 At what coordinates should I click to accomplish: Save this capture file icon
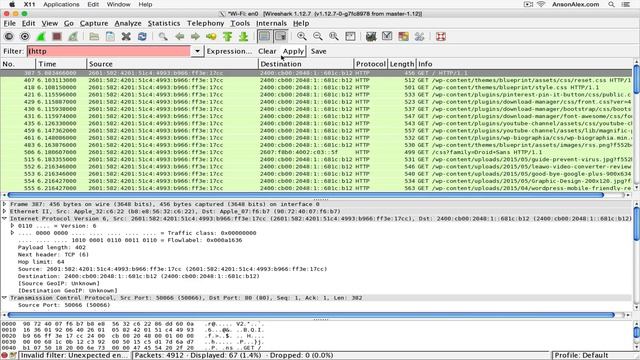(x=110, y=37)
